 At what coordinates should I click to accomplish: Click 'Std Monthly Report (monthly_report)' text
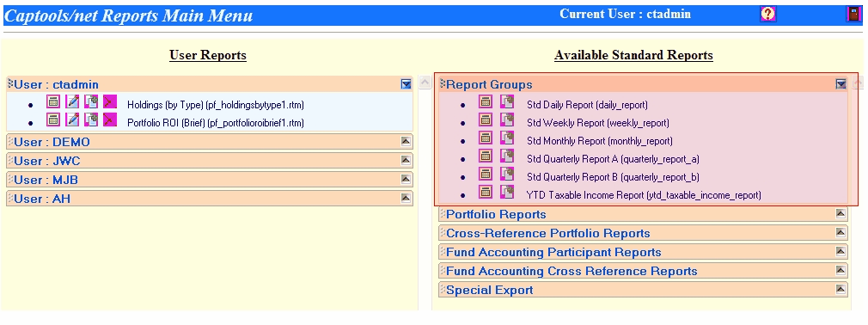600,141
